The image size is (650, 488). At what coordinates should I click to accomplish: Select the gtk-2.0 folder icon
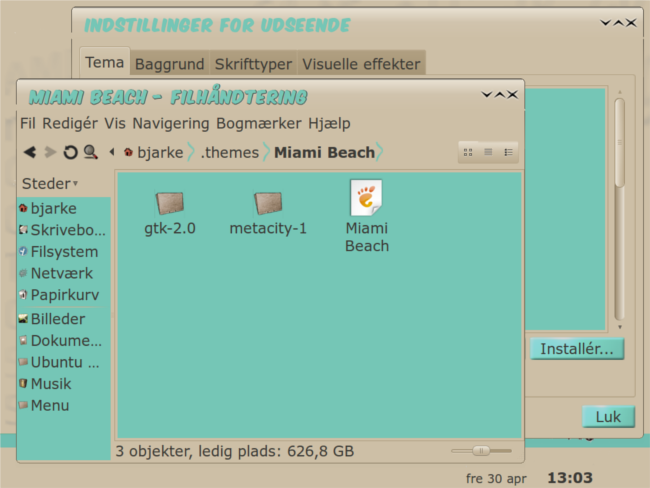170,203
